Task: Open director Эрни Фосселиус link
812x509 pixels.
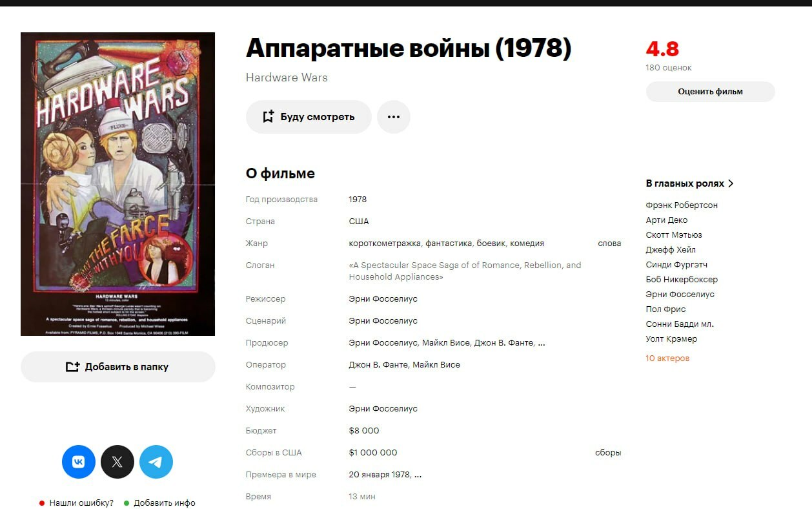Action: click(x=383, y=299)
